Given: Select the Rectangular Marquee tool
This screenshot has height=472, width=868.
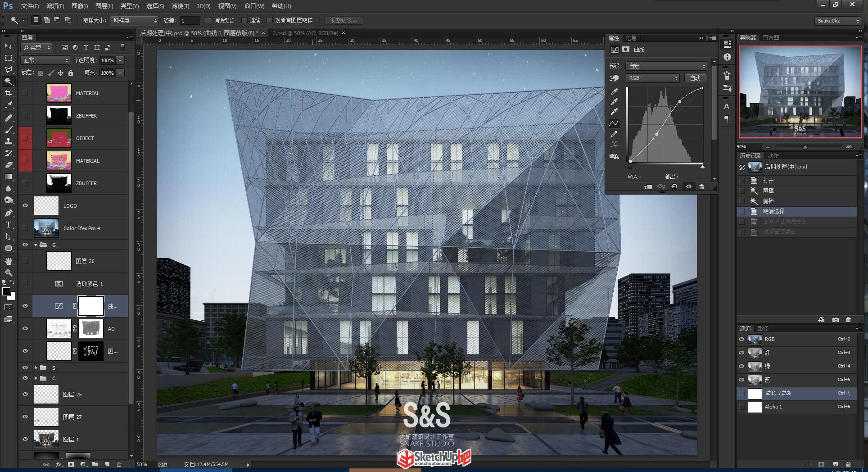Looking at the screenshot, I should pyautogui.click(x=9, y=58).
